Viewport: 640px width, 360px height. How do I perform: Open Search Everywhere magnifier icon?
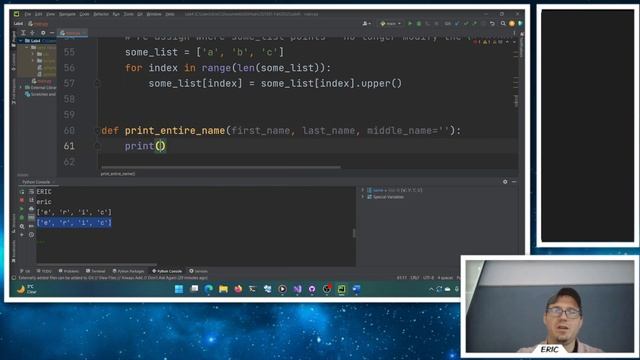coord(503,24)
